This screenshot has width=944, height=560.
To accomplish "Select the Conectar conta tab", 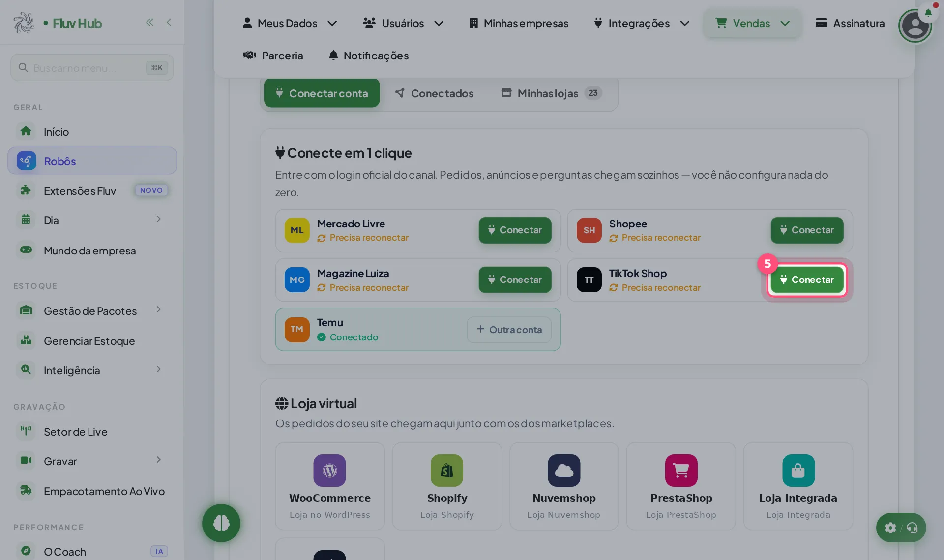I will (322, 93).
